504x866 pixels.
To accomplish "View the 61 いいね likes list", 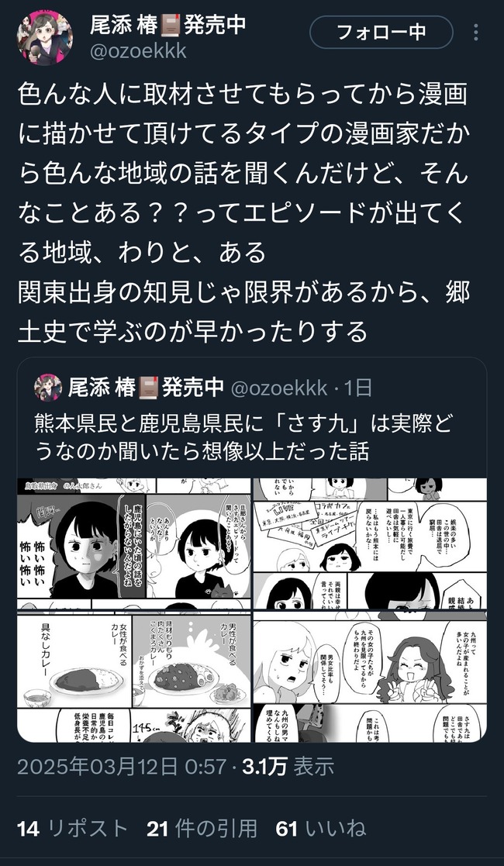I will (320, 829).
